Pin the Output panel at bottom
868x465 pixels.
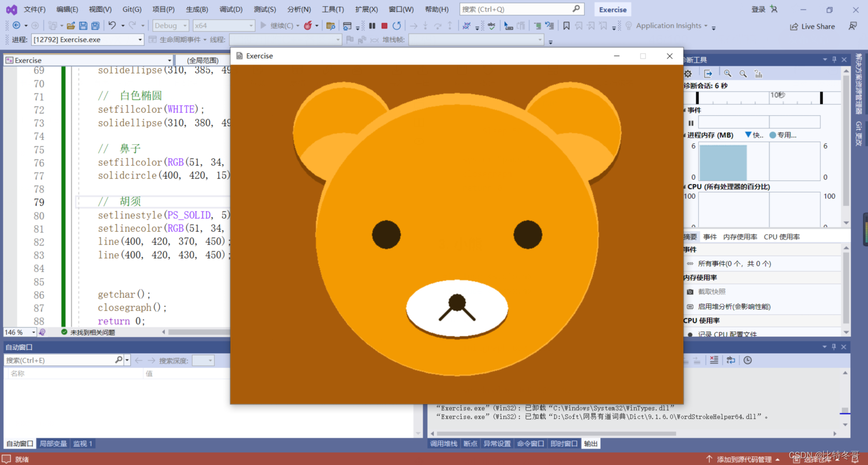(834, 347)
